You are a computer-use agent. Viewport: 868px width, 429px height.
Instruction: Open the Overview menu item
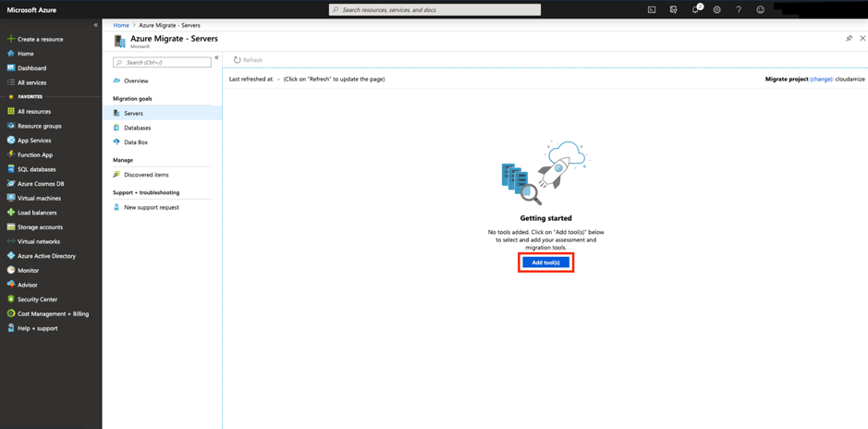pyautogui.click(x=136, y=81)
